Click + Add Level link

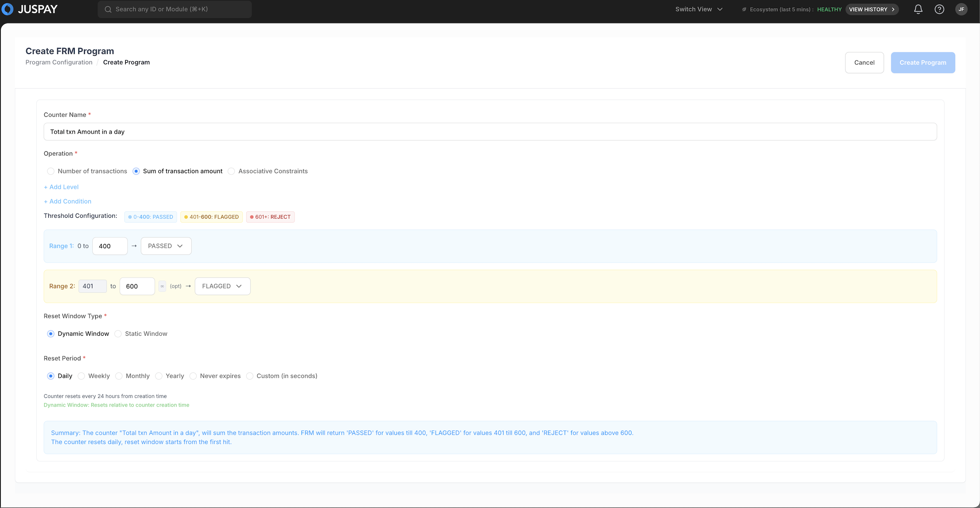(61, 187)
